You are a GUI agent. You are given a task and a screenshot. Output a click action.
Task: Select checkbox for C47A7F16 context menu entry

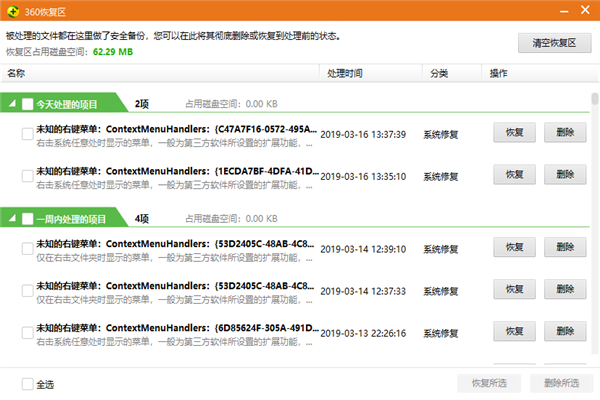pos(28,134)
